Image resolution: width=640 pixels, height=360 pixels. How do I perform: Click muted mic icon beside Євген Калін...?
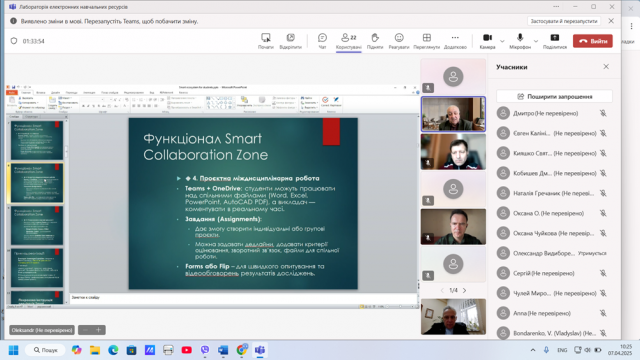(603, 133)
